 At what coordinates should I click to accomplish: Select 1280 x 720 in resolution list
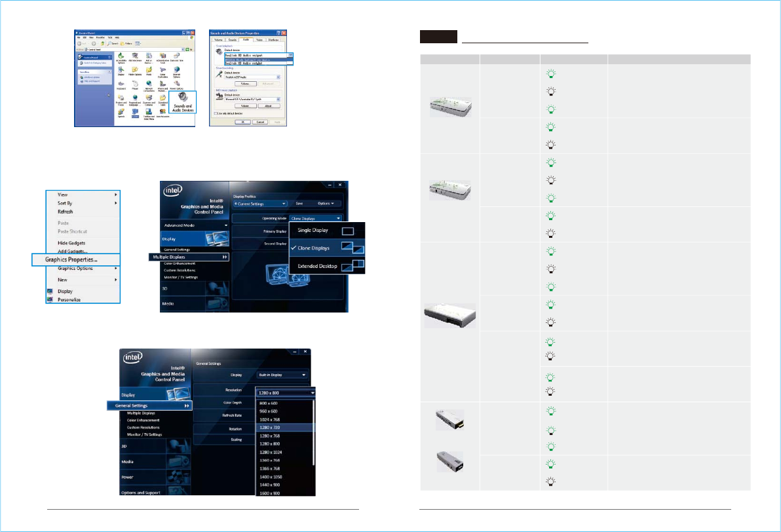coord(286,427)
